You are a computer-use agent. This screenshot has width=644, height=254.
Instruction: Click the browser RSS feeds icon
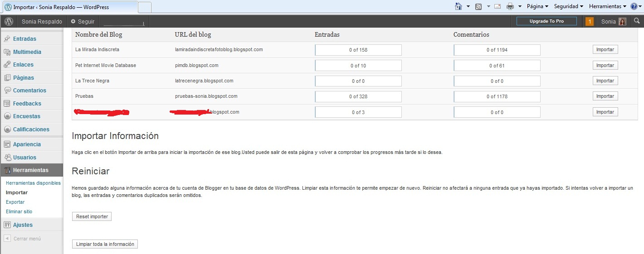(478, 6)
